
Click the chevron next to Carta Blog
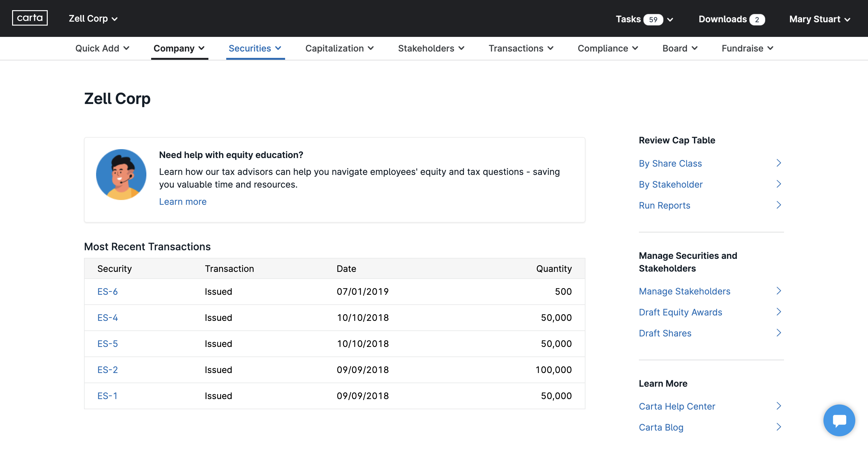[778, 427]
